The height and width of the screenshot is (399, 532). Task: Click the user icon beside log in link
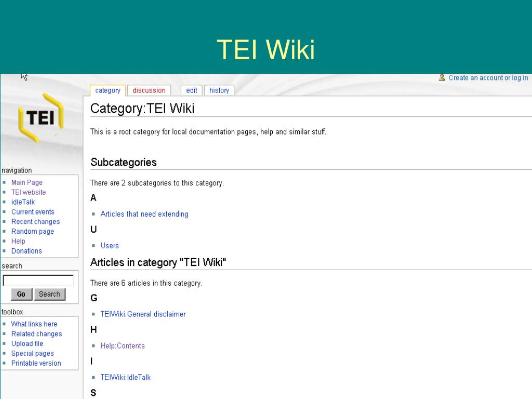point(442,78)
